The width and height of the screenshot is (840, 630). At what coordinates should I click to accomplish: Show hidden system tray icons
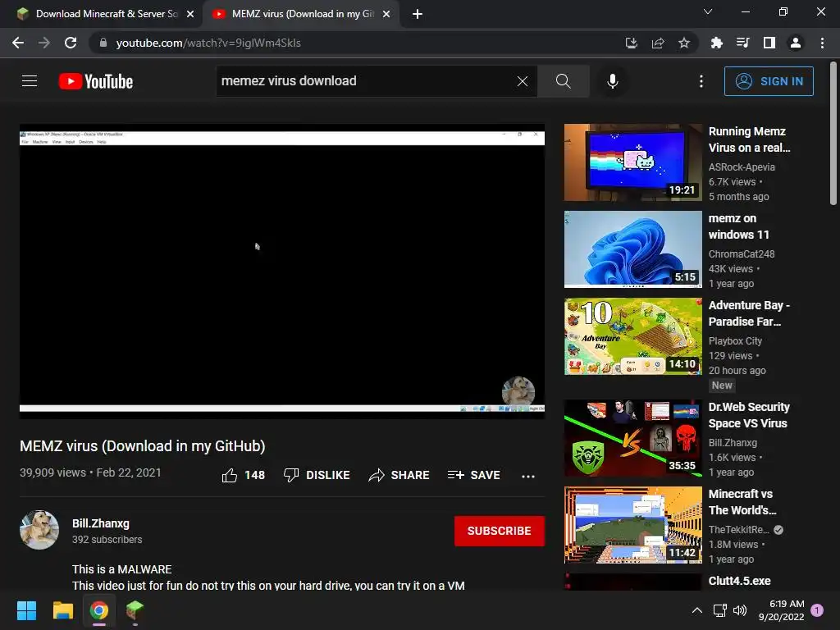697,610
